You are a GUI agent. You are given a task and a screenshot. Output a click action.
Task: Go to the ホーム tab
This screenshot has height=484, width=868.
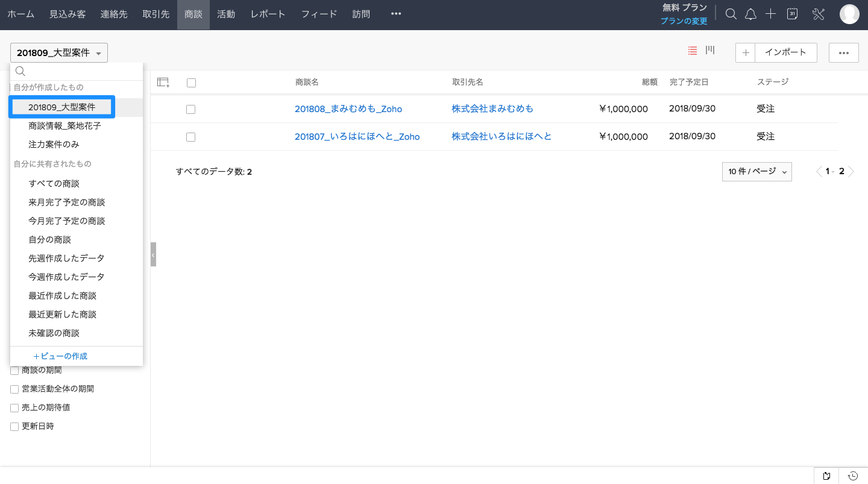coord(20,14)
